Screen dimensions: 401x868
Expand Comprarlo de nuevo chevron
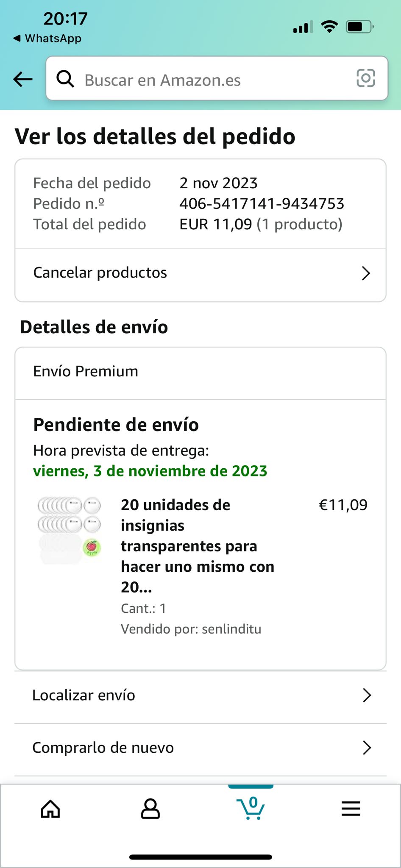(x=367, y=748)
